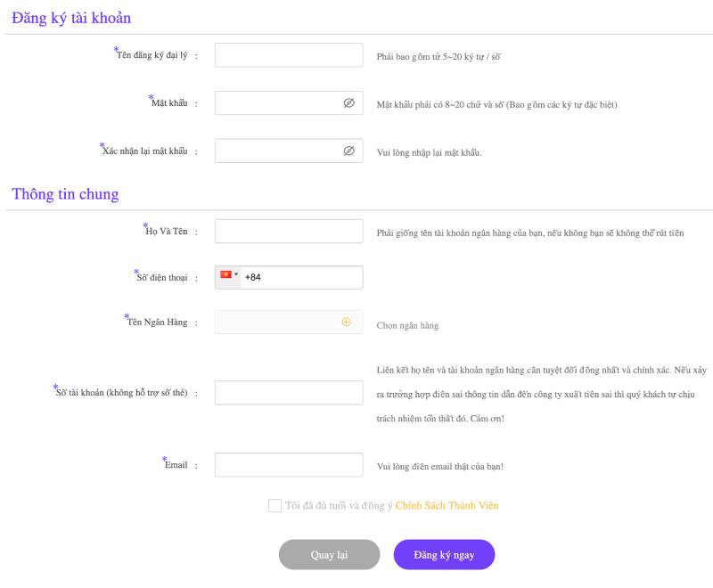Show password in Mật khẩu field
The width and height of the screenshot is (713, 588).
348,103
